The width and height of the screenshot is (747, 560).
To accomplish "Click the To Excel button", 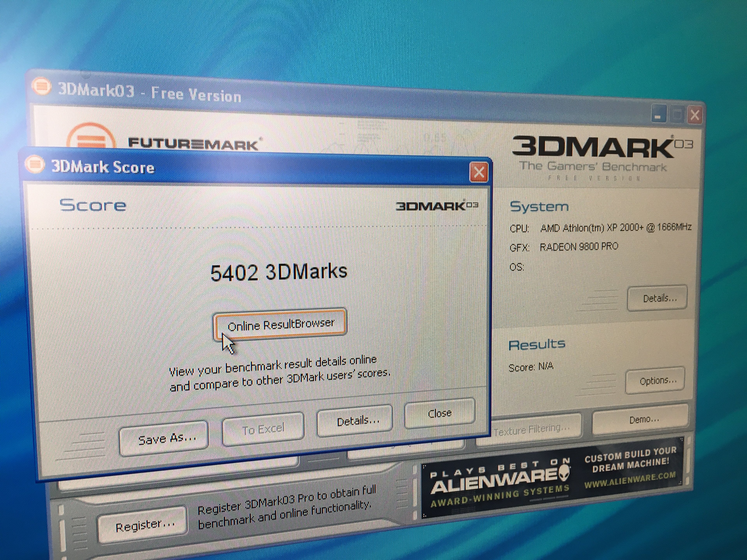I will coord(263,429).
